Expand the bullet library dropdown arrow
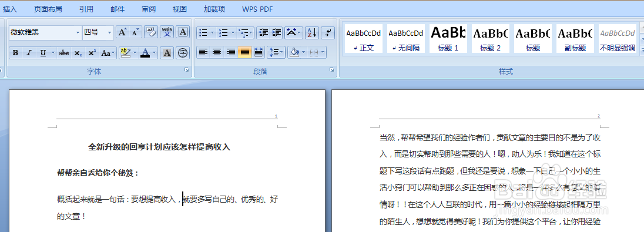This screenshot has width=644, height=232. [212, 32]
